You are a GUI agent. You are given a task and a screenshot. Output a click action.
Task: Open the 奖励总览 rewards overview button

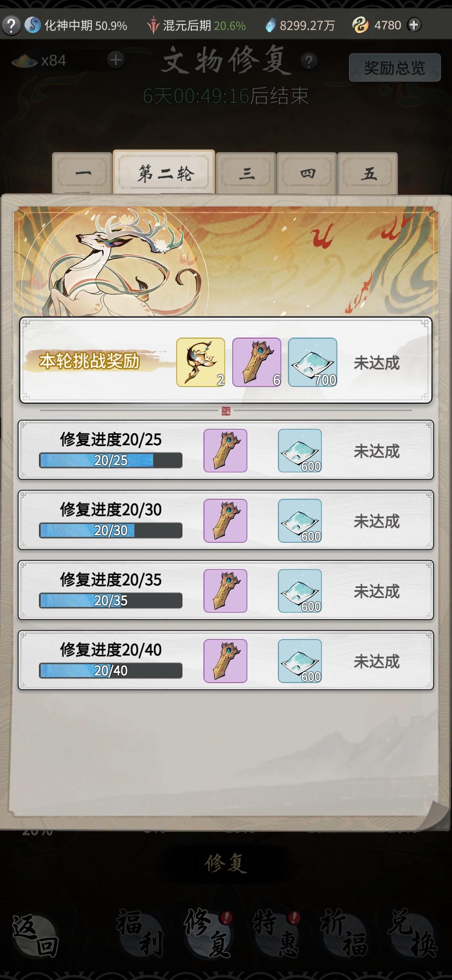pyautogui.click(x=395, y=67)
